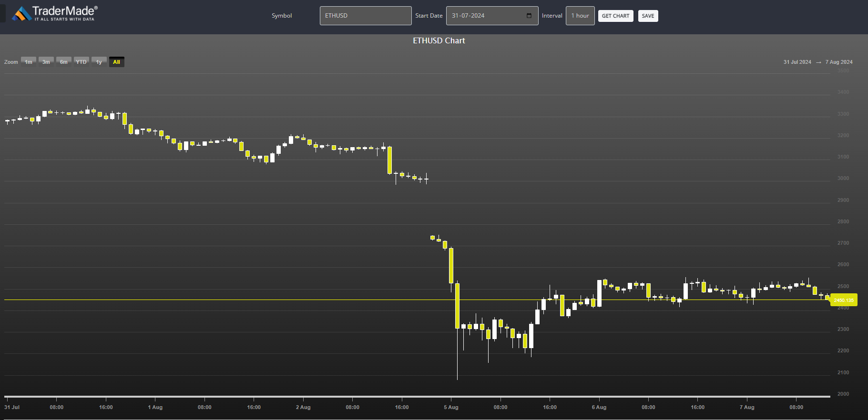Click the 7 Aug label on the time axis

pos(747,407)
